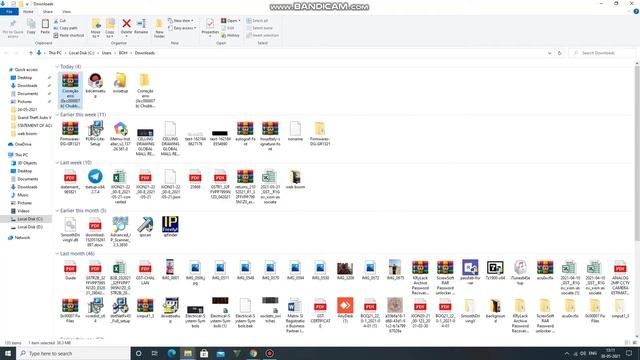
Task: Click Users in the address breadcrumb
Action: click(x=106, y=53)
